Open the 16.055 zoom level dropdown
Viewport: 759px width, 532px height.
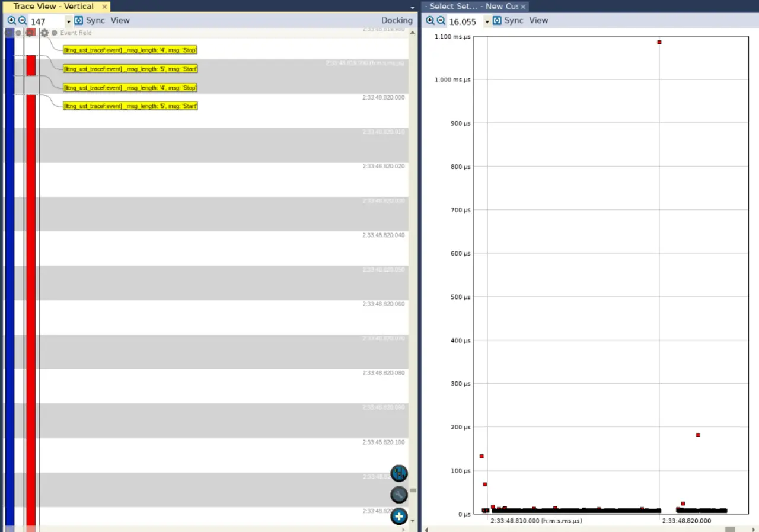[x=487, y=22]
